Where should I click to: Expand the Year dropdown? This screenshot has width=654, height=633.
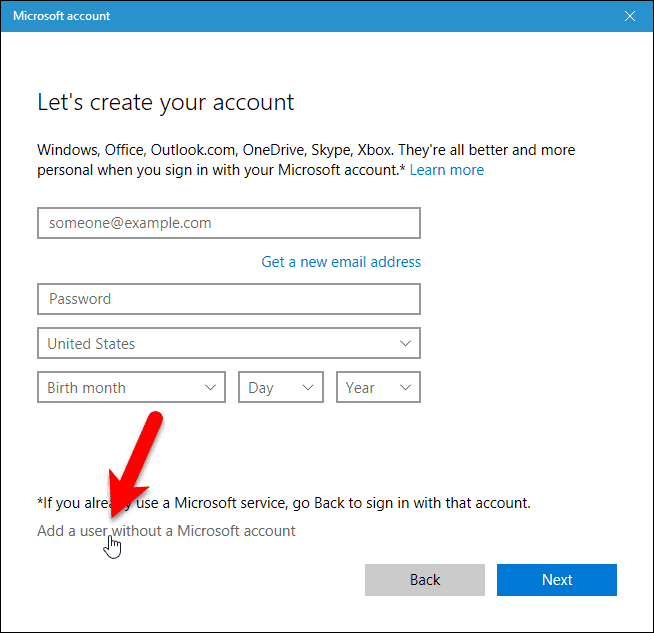(378, 387)
